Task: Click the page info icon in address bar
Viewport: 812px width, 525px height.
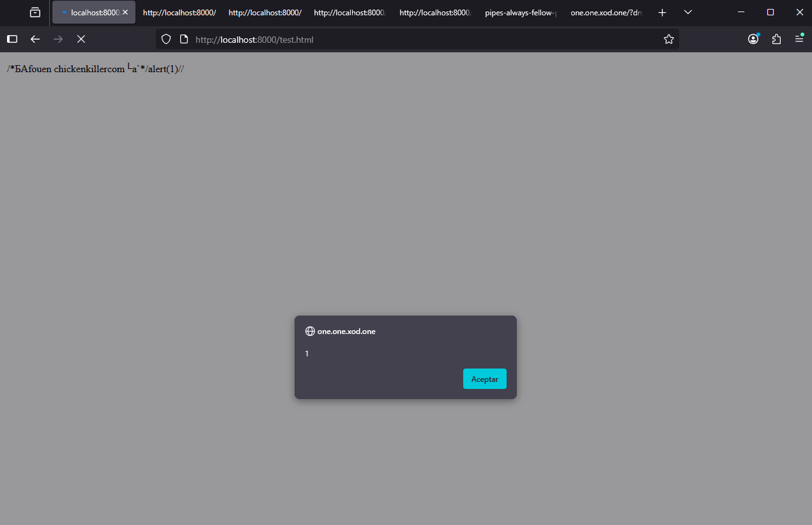Action: (184, 39)
